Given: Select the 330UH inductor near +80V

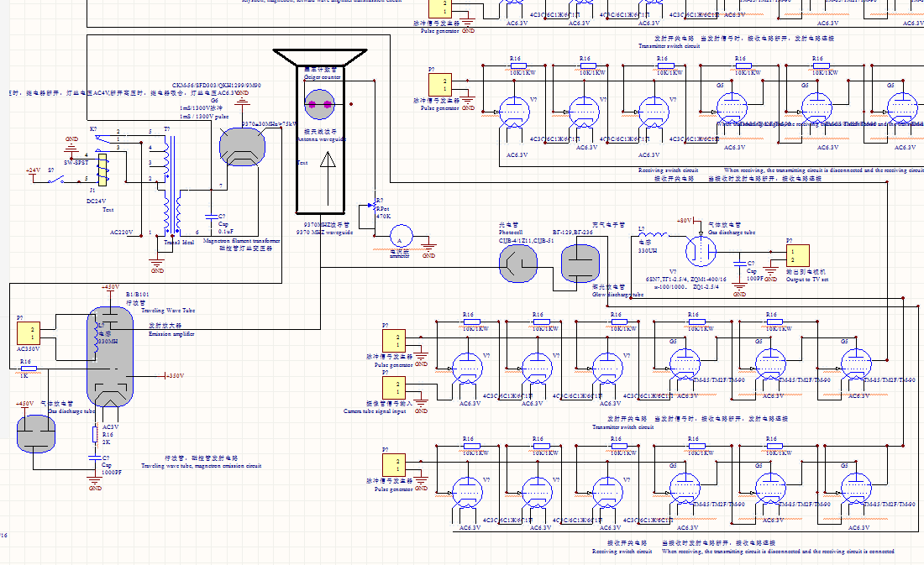Looking at the screenshot, I should tap(652, 237).
